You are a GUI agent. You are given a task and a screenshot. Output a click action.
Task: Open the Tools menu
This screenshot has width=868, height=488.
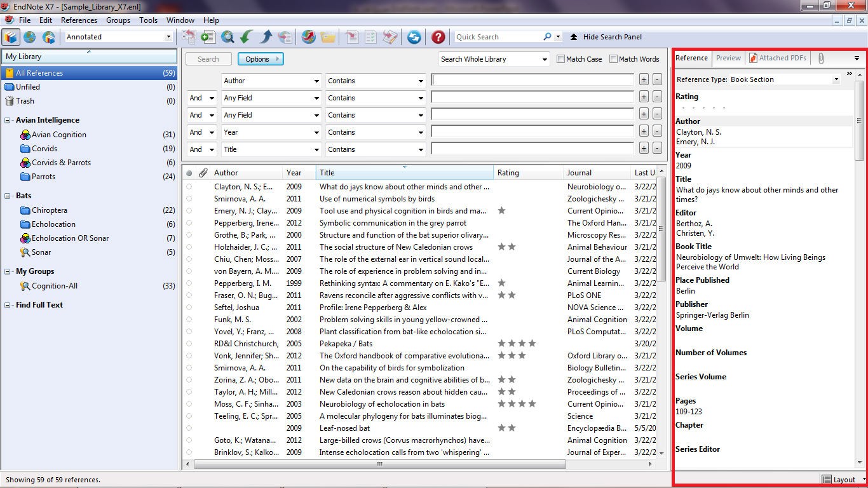(148, 20)
